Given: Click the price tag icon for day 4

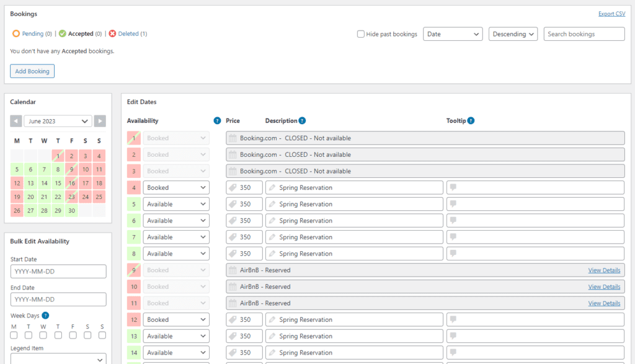Looking at the screenshot, I should [x=233, y=187].
